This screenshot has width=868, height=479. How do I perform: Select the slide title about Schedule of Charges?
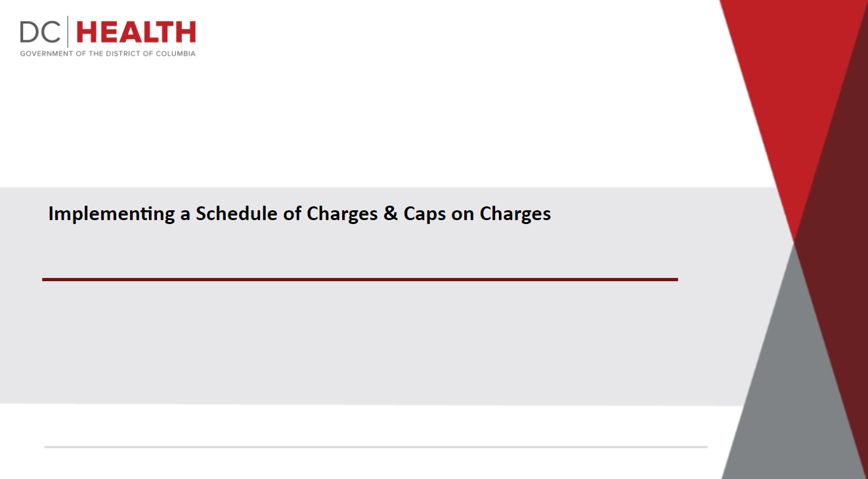point(299,214)
